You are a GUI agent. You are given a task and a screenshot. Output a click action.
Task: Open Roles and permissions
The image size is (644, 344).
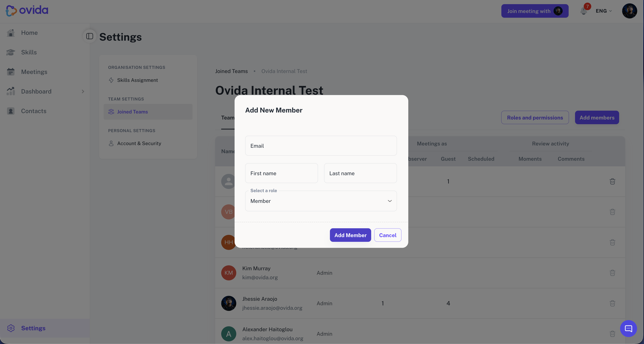535,118
